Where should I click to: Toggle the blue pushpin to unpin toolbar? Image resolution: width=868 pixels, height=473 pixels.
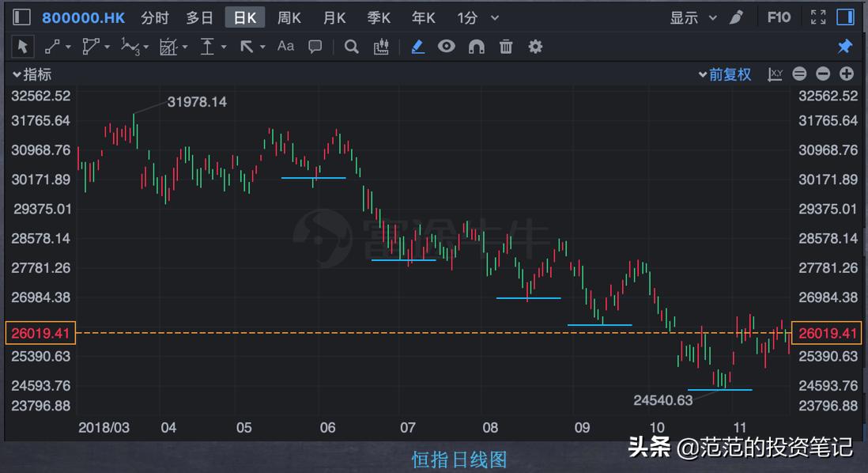(844, 47)
